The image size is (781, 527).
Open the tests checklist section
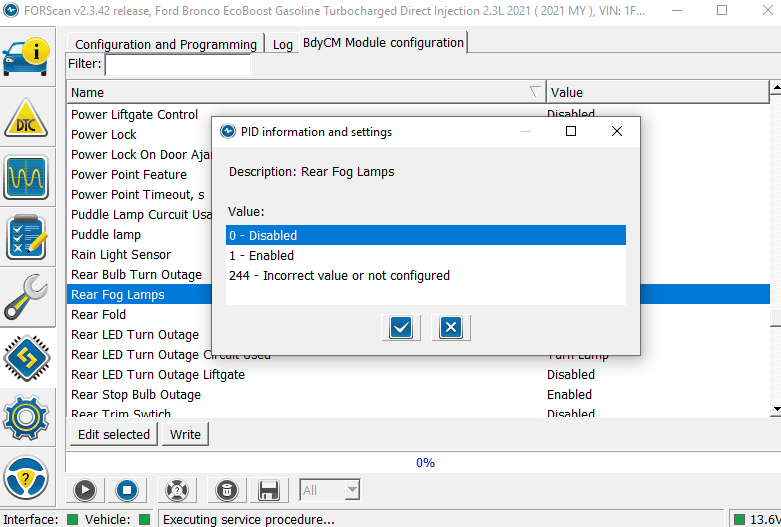[26, 237]
